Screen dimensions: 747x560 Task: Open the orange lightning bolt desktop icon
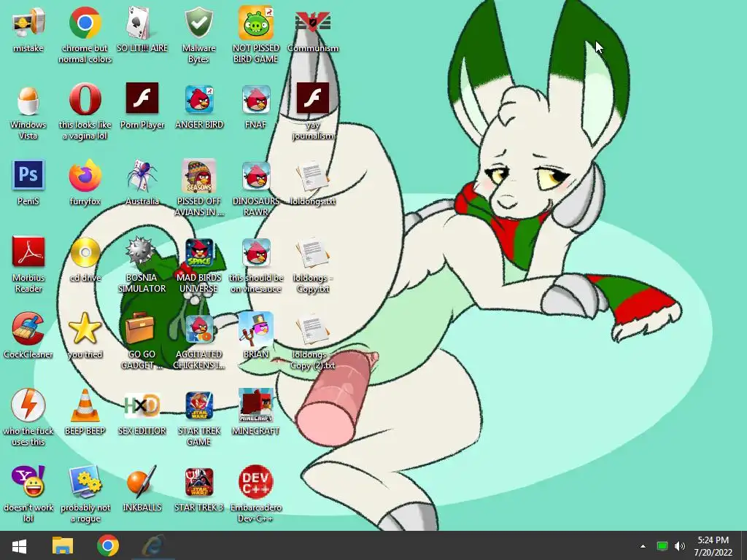28,405
